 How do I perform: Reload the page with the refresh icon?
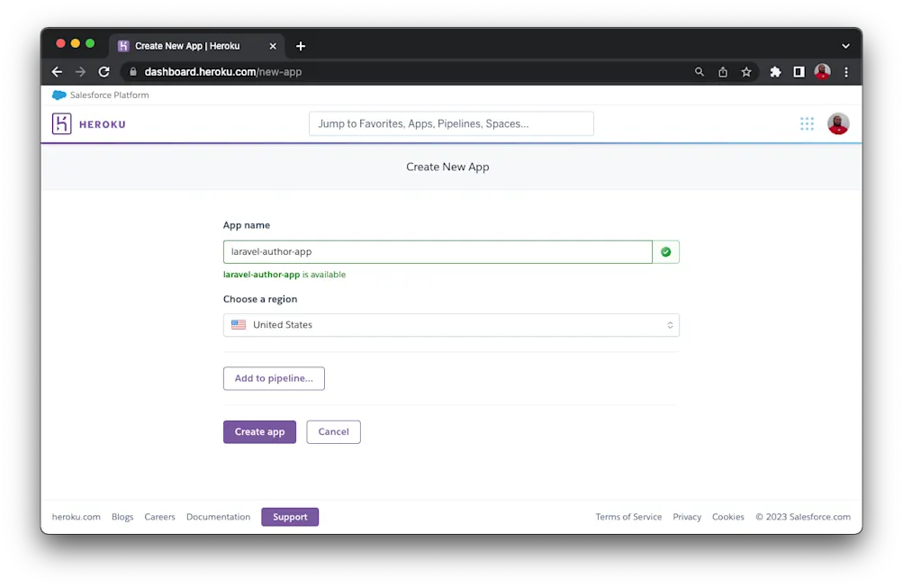tap(104, 71)
